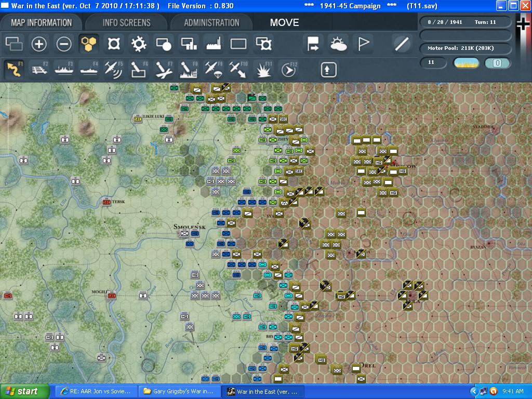Toggle the empty rectangle icon
The width and height of the screenshot is (532, 399).
238,44
